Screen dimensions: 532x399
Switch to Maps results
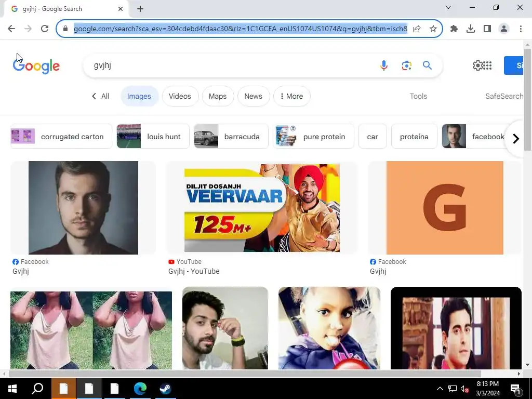218,96
